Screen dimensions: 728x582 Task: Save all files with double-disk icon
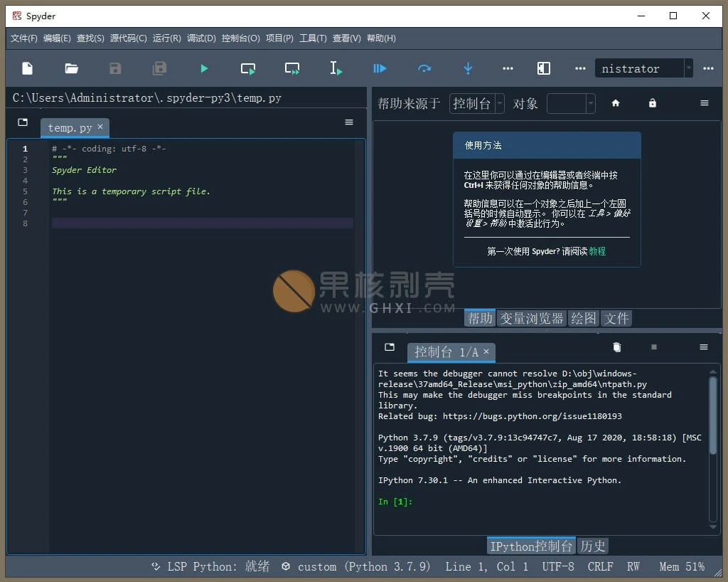tap(159, 69)
